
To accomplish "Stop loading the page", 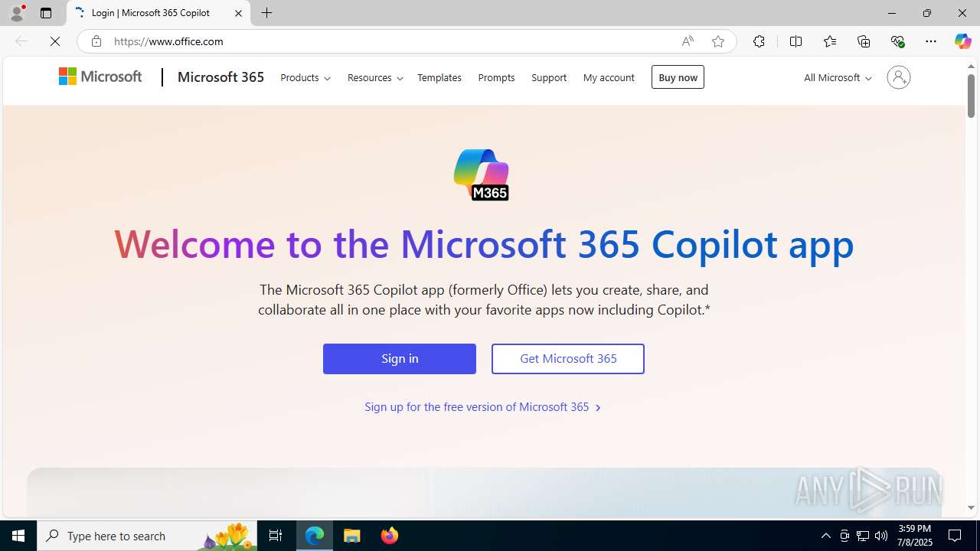I will tap(55, 41).
